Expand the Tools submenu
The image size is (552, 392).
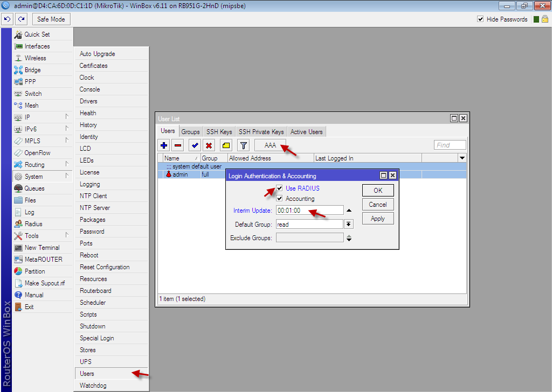tap(67, 235)
